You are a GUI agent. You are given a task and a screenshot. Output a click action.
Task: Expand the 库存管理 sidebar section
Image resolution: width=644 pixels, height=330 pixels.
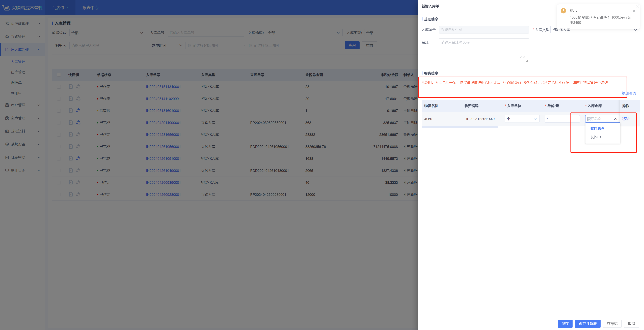click(22, 105)
